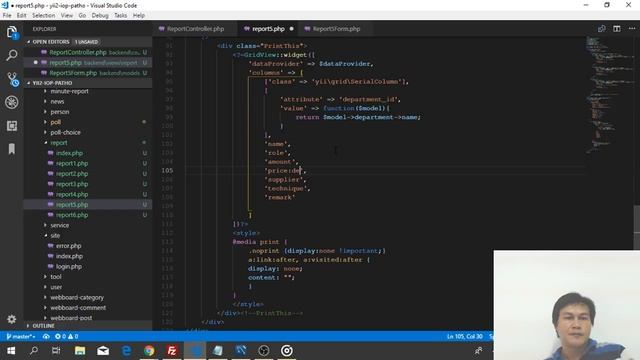
Task: Switch to ReportController.php tab
Action: [195, 29]
